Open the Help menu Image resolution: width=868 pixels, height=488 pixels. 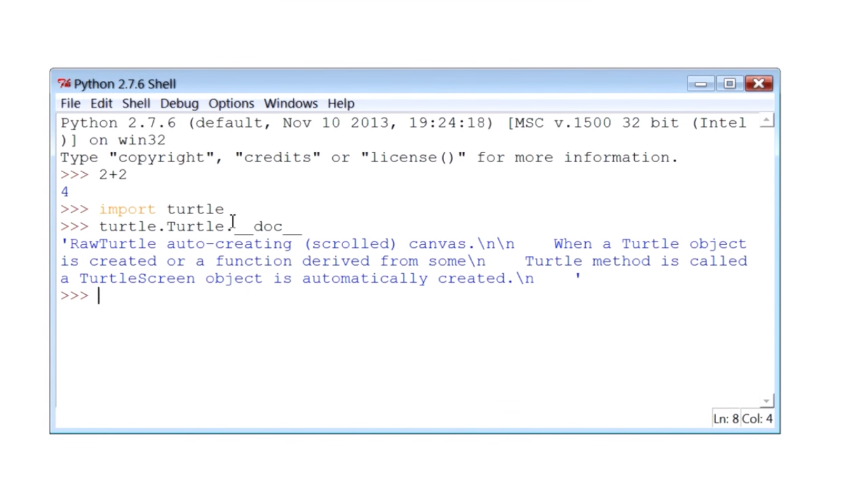click(x=341, y=104)
